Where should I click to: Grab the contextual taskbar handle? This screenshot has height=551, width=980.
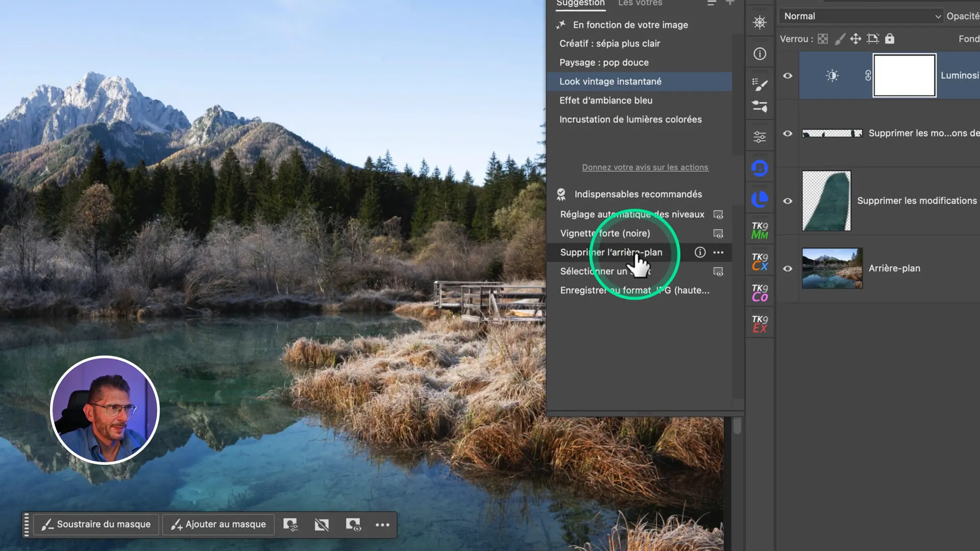pos(27,524)
